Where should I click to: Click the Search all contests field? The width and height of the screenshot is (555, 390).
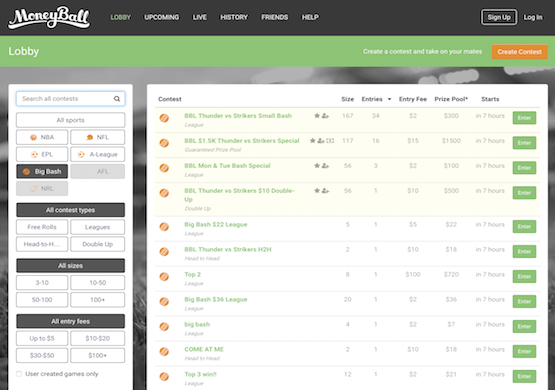coord(70,99)
